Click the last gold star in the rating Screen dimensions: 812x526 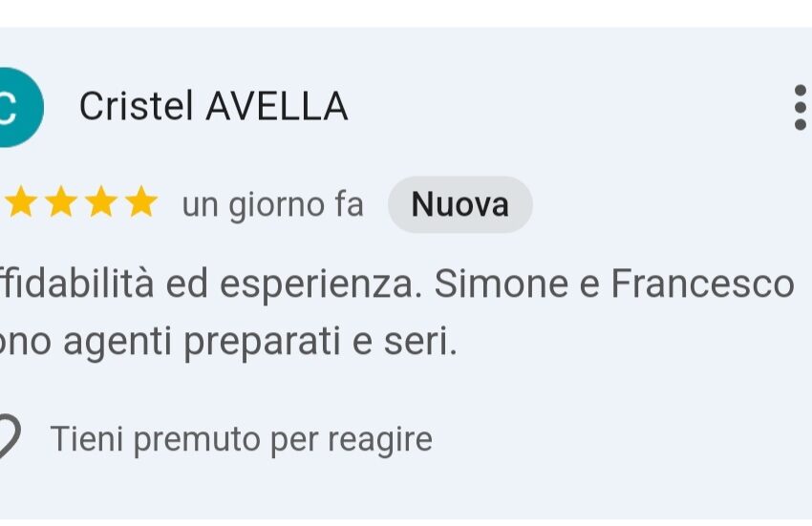click(140, 202)
